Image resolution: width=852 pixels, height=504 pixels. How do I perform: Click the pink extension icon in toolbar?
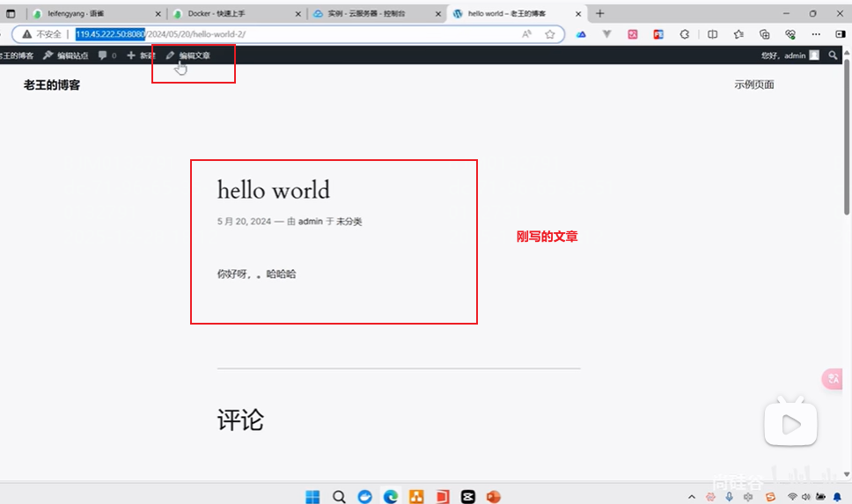(633, 34)
